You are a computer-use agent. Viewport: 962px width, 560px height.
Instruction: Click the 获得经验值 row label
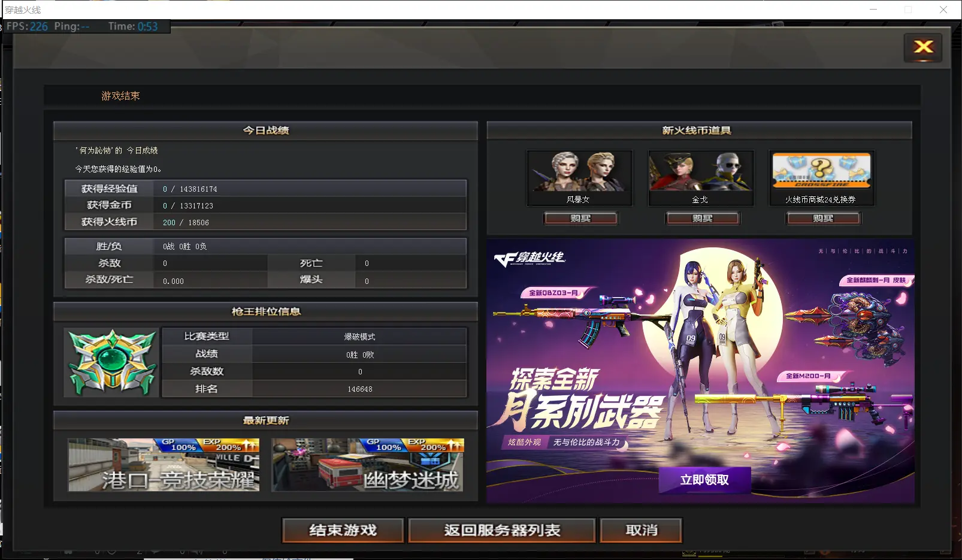pos(110,189)
